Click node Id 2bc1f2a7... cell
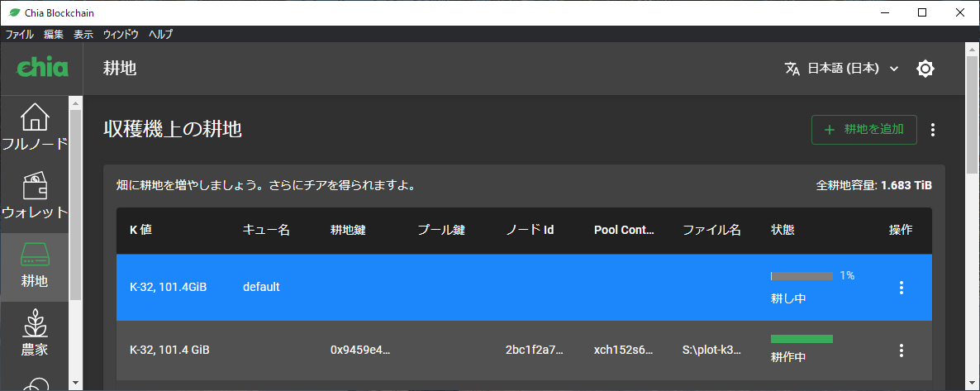 [535, 350]
